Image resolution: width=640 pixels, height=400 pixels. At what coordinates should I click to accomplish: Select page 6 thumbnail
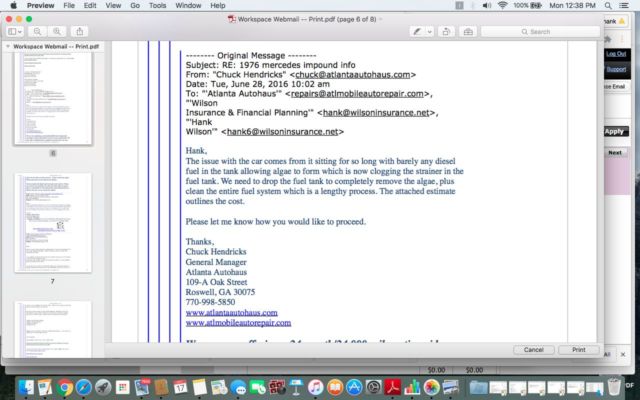tap(53, 98)
